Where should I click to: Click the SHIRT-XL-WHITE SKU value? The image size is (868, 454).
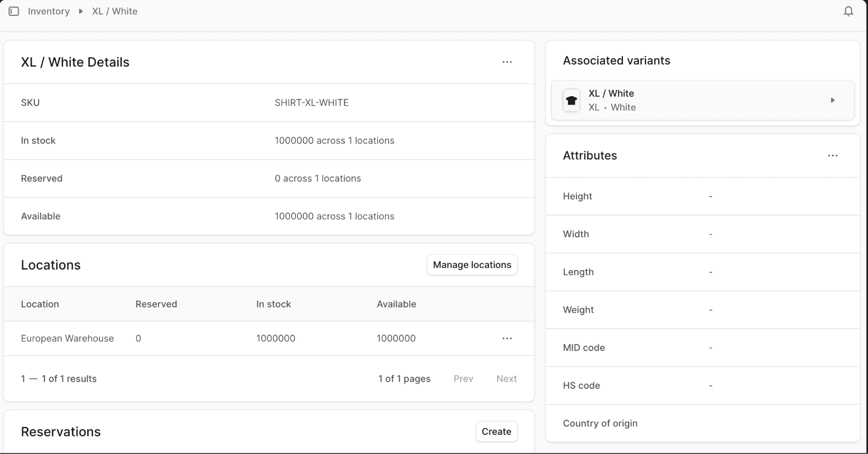click(x=312, y=103)
